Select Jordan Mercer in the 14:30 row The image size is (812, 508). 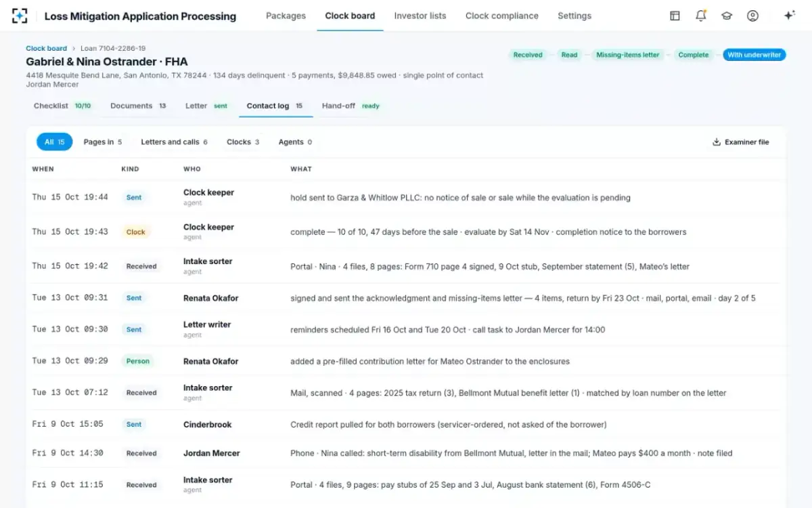coord(212,453)
